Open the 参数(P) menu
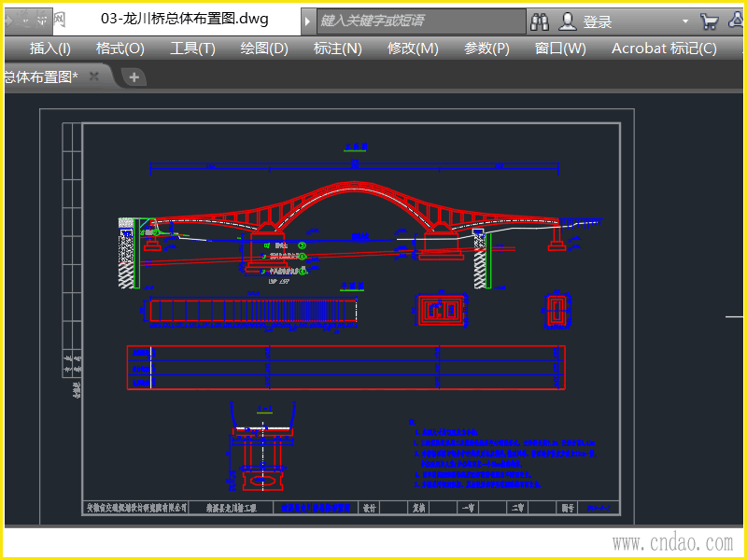 click(486, 49)
